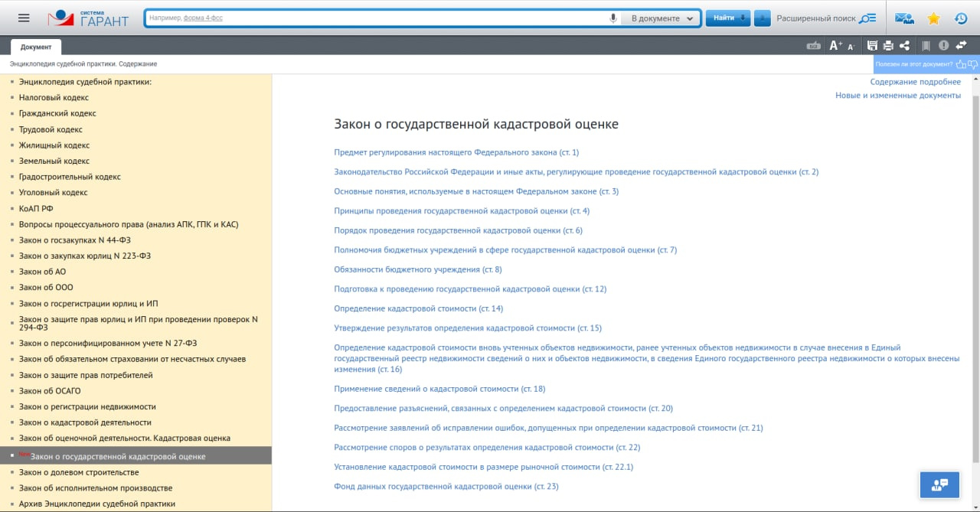Click the share icon in toolbar
The height and width of the screenshot is (512, 980).
pyautogui.click(x=904, y=46)
